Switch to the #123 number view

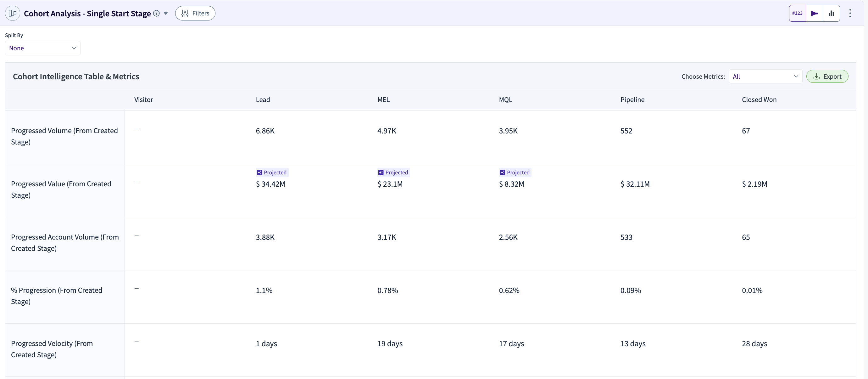(797, 13)
